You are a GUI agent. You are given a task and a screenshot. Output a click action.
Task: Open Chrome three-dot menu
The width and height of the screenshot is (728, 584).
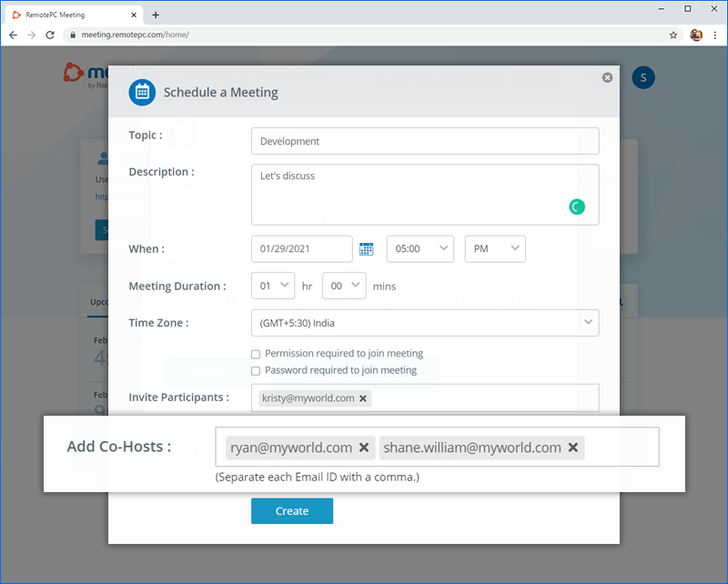715,35
